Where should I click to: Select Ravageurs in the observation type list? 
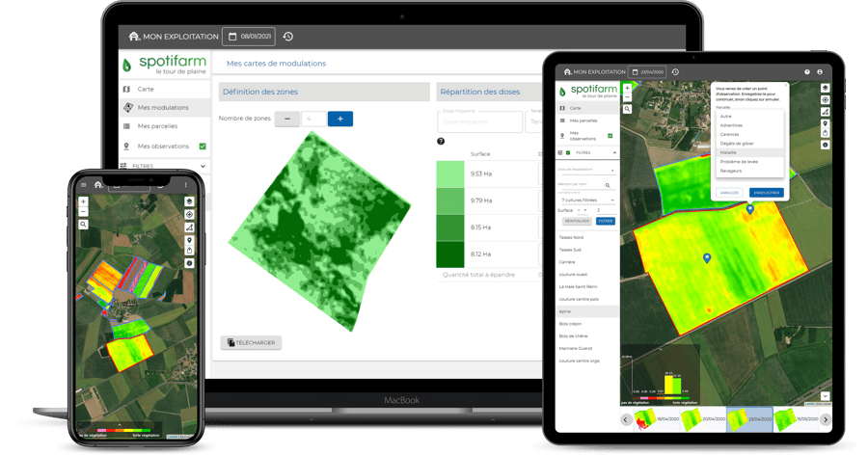(749, 171)
